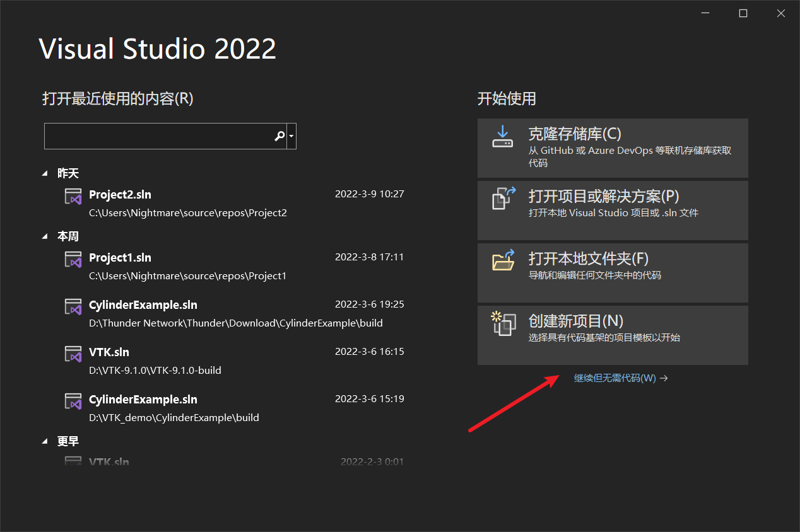This screenshot has height=532, width=800.
Task: Click the search magnifier icon
Action: tap(279, 136)
